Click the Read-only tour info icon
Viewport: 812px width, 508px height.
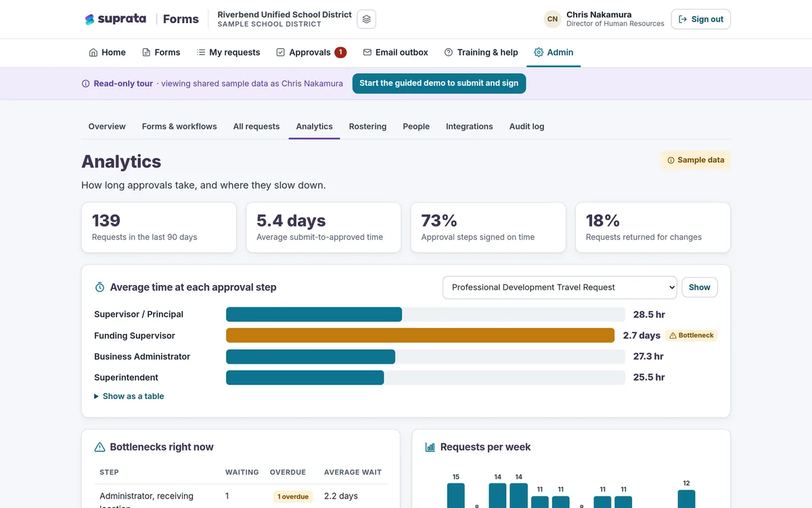[x=86, y=84]
